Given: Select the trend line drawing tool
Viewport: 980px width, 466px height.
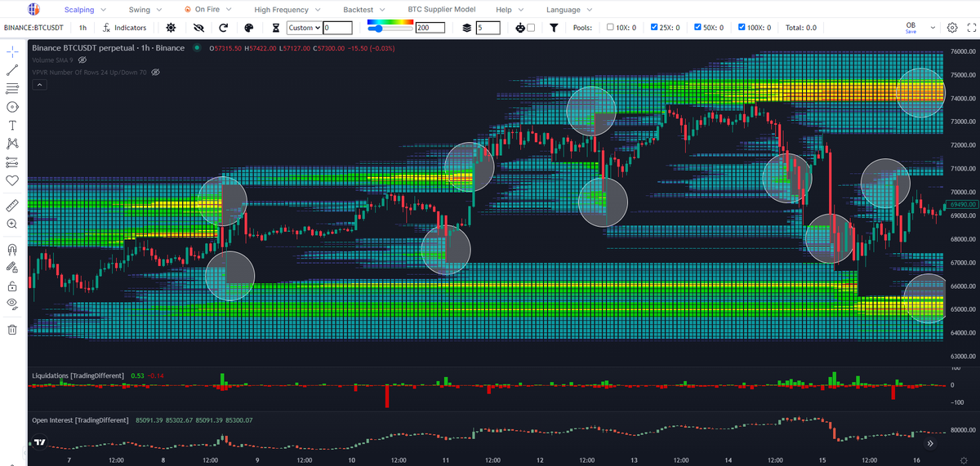Looking at the screenshot, I should click(x=12, y=69).
